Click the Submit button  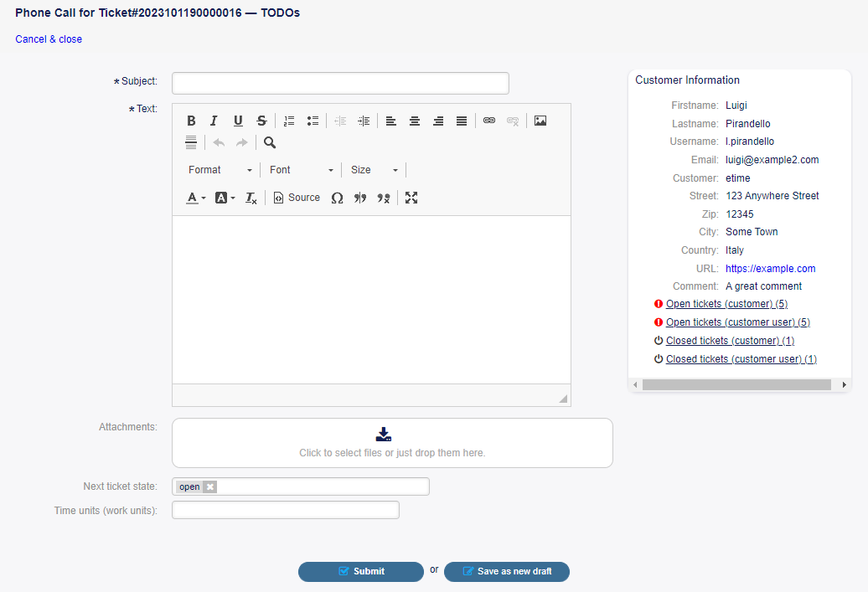[x=361, y=571]
